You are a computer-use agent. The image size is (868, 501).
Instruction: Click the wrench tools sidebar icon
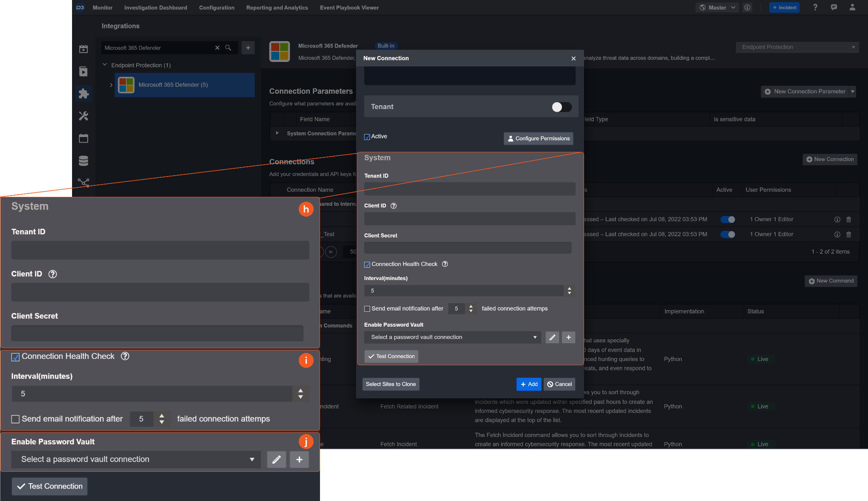[x=83, y=116]
